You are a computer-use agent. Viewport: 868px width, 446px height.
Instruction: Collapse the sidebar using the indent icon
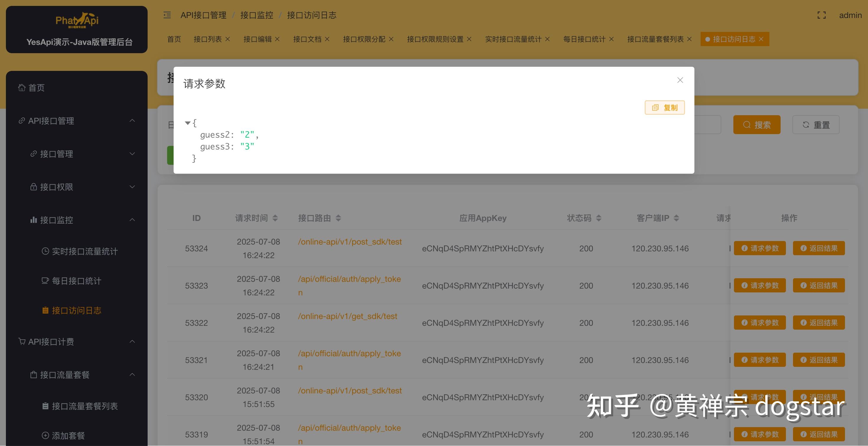click(x=167, y=15)
